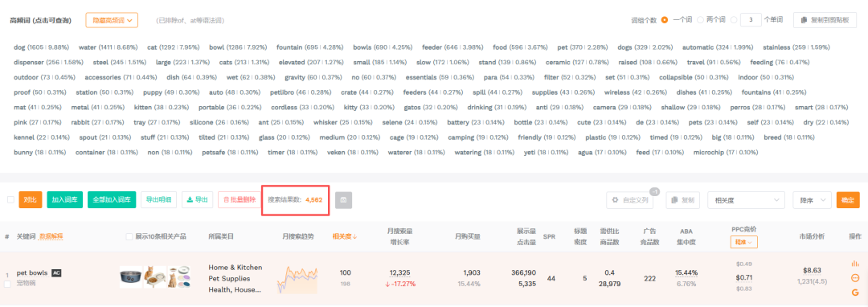Expand the 隐藏高频词 dropdown button
This screenshot has width=868, height=307.
coord(112,20)
